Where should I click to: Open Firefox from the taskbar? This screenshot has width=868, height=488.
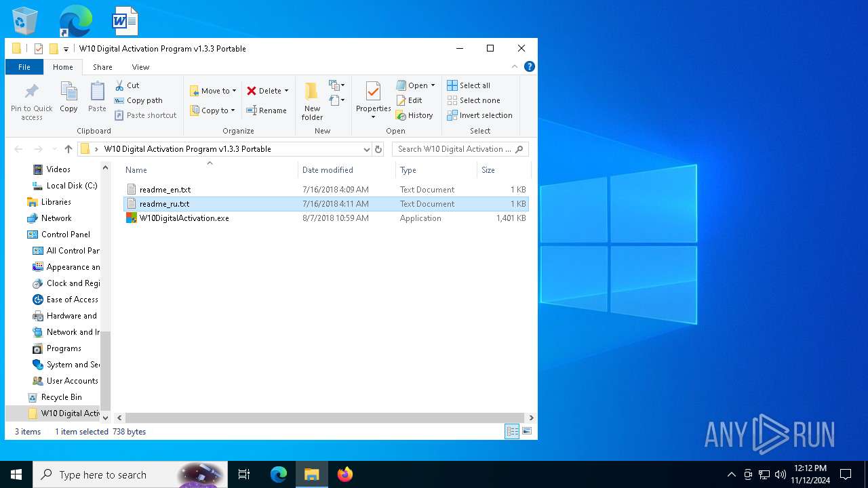point(345,474)
